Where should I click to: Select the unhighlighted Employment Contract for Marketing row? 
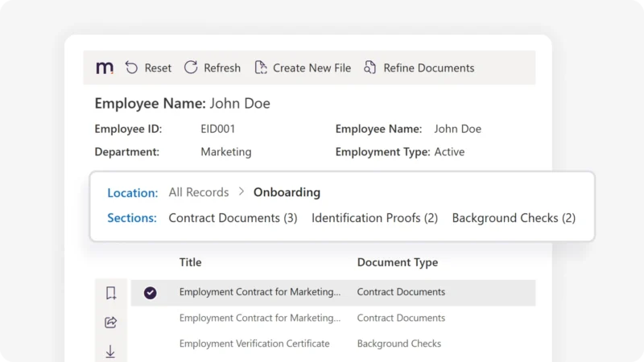click(x=333, y=318)
